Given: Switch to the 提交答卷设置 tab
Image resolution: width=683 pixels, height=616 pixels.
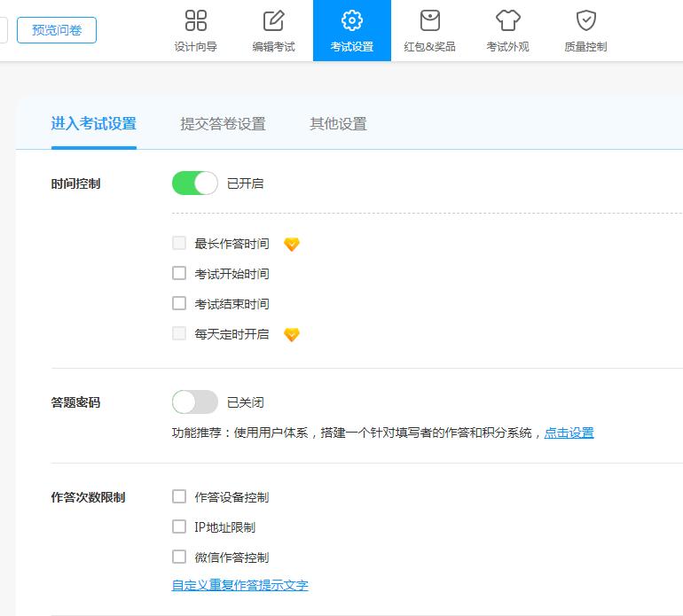Looking at the screenshot, I should (223, 123).
